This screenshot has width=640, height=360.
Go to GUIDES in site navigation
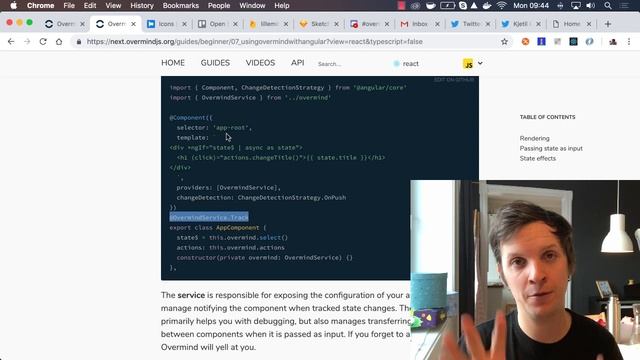[215, 63]
